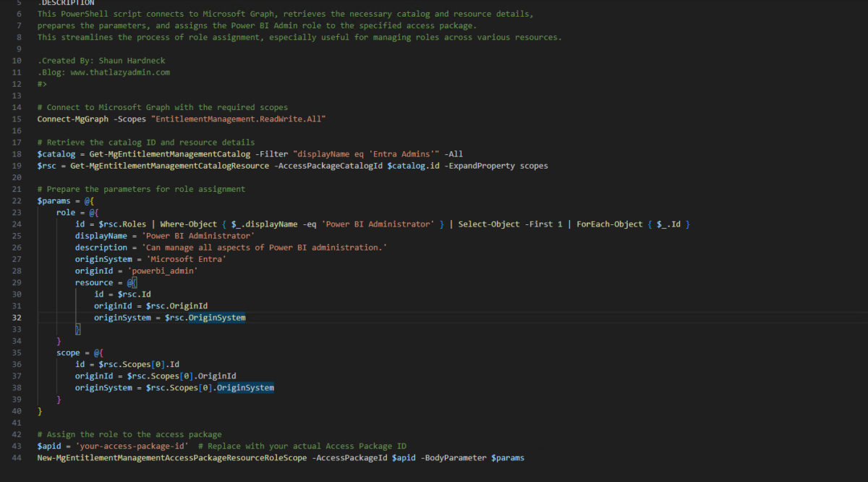This screenshot has height=482, width=868.
Task: Click the scope property on line 35
Action: 68,352
